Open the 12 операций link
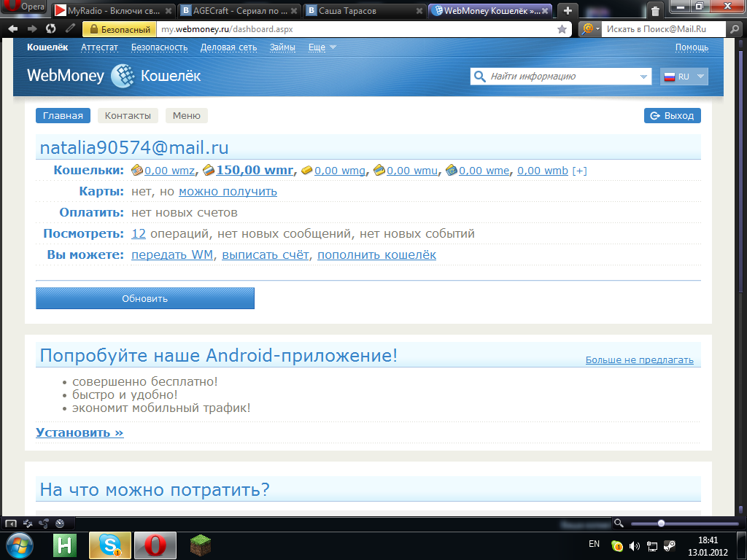The height and width of the screenshot is (560, 747). (139, 234)
